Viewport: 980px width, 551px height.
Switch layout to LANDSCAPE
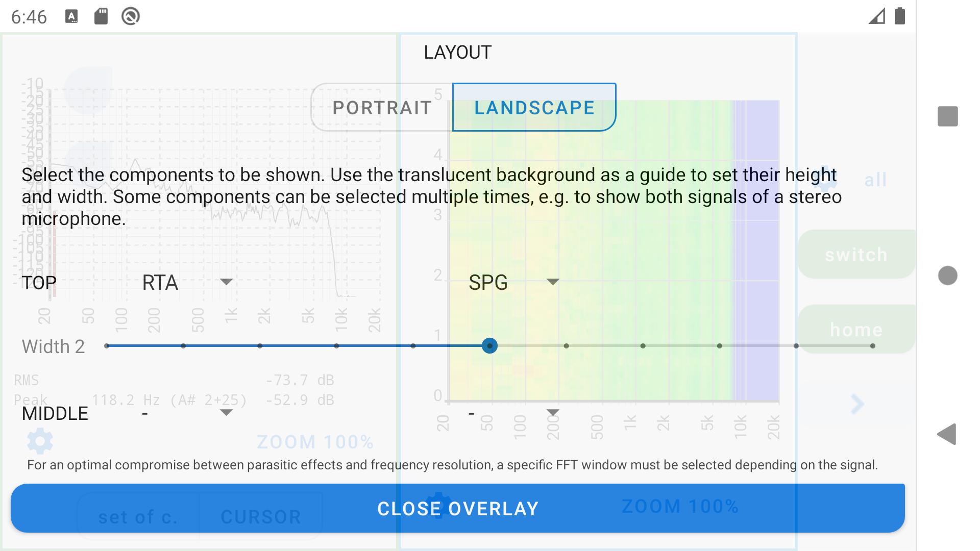pos(534,108)
